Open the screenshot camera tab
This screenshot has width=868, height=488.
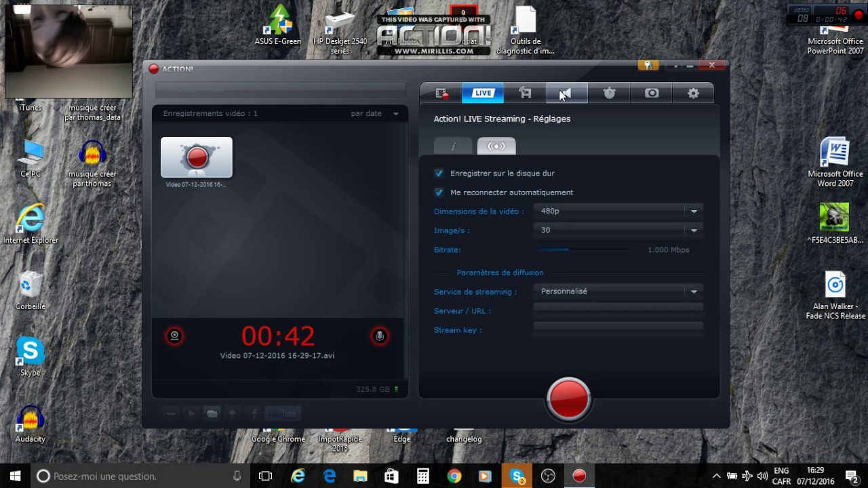[651, 93]
